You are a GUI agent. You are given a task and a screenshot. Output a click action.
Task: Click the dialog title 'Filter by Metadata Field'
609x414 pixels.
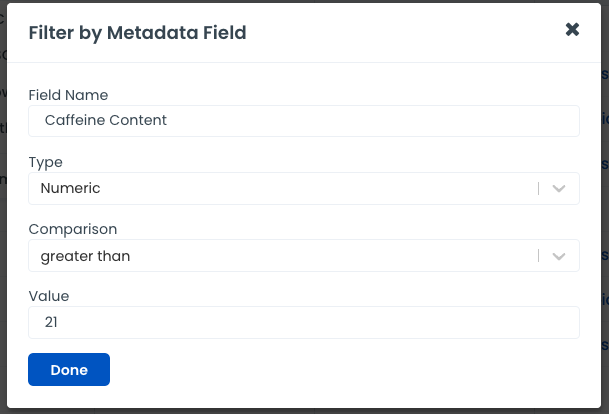coord(137,33)
